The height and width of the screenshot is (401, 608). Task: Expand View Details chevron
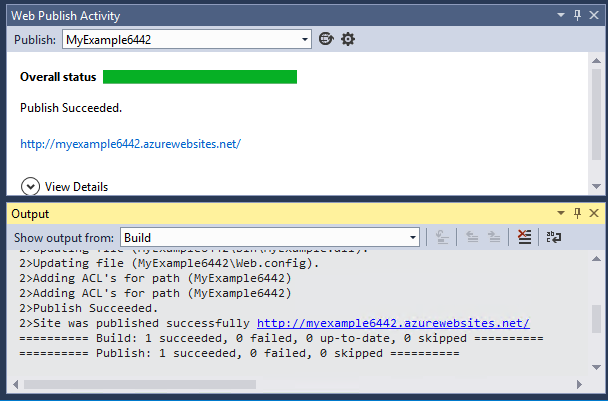pyautogui.click(x=30, y=187)
